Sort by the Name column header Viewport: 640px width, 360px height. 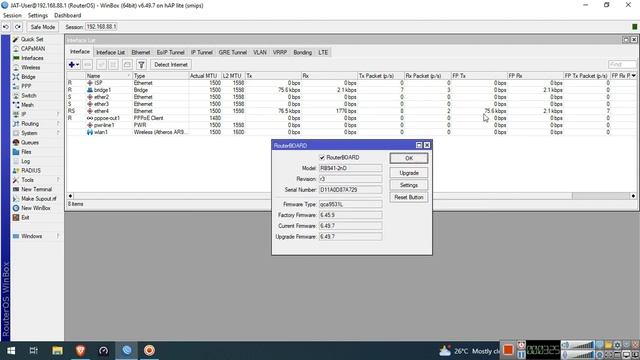click(109, 76)
